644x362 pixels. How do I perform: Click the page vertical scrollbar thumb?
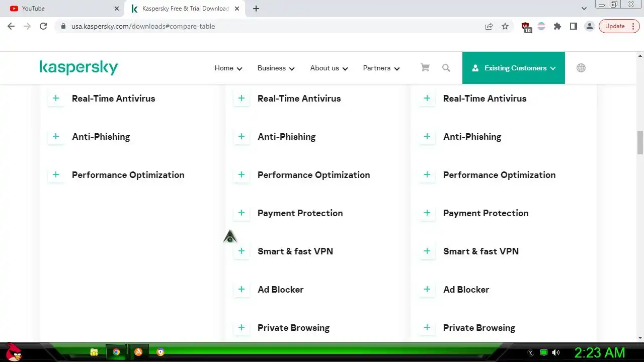click(640, 142)
